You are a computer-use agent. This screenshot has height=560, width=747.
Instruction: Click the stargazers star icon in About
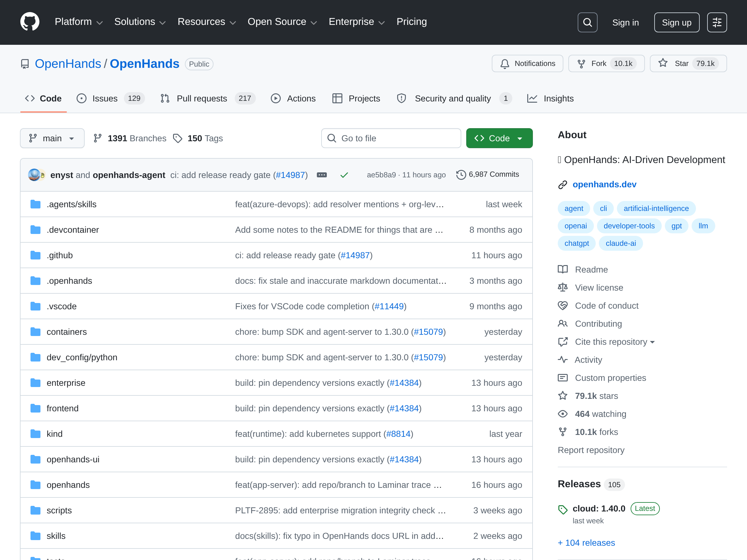click(563, 396)
